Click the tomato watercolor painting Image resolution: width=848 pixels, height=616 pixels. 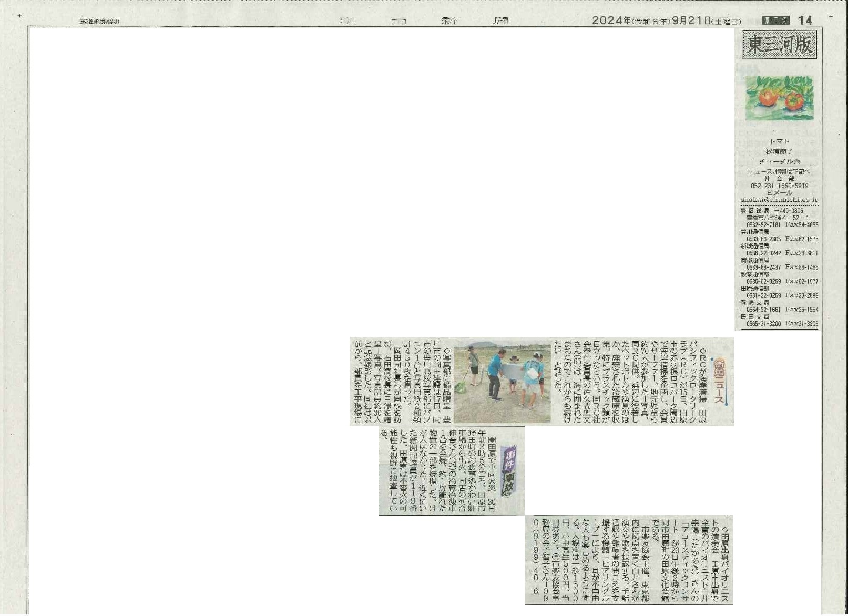click(779, 97)
